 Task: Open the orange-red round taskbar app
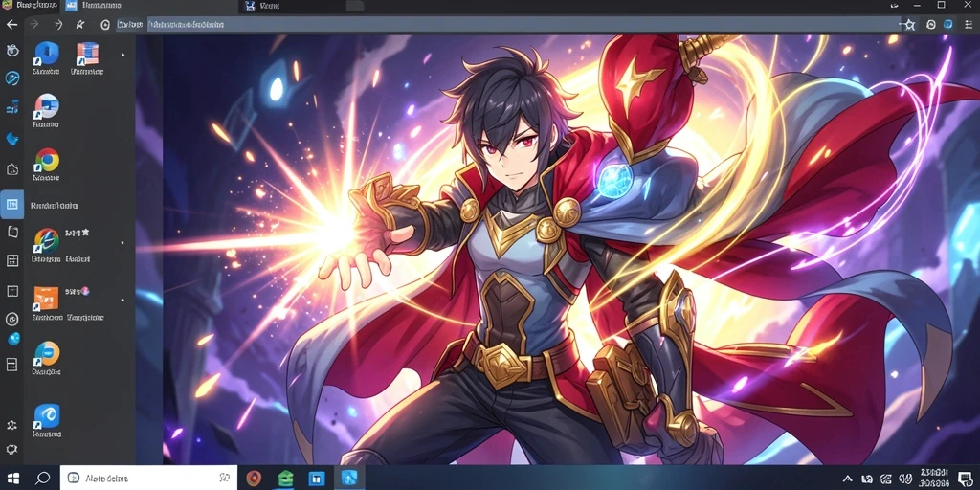(253, 479)
